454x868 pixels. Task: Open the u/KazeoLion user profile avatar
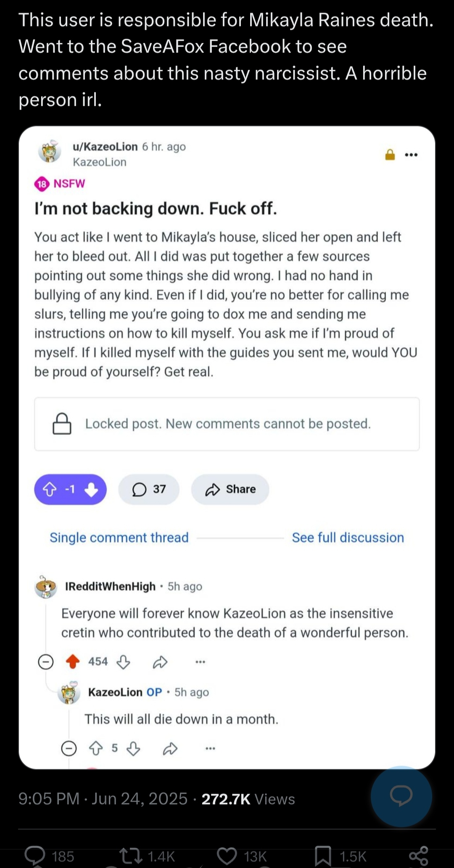[50, 152]
